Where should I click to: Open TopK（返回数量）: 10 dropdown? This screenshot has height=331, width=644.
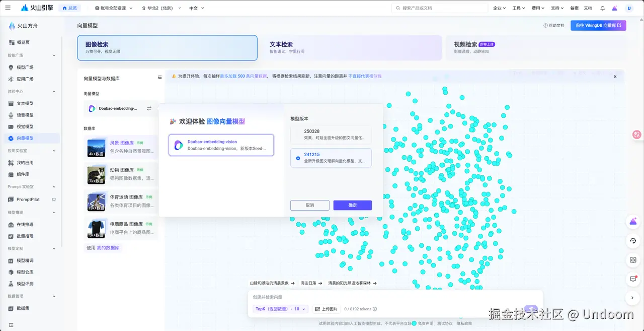click(x=280, y=309)
